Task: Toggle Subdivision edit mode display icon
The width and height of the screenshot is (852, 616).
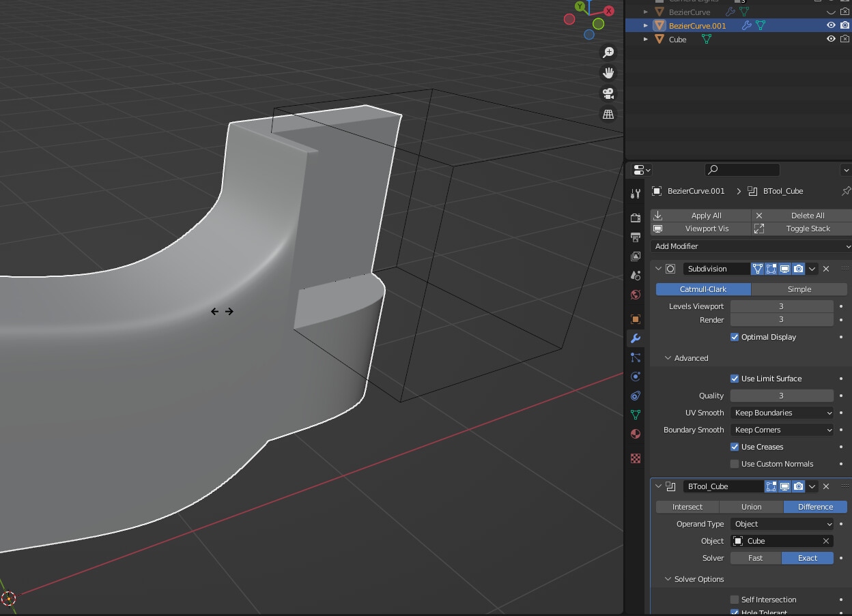Action: (757, 269)
